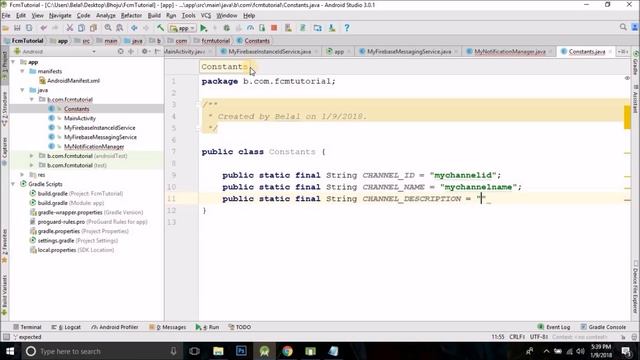Image resolution: width=640 pixels, height=360 pixels.
Task: Click the Save All toolbar icon
Action: pos(17,28)
